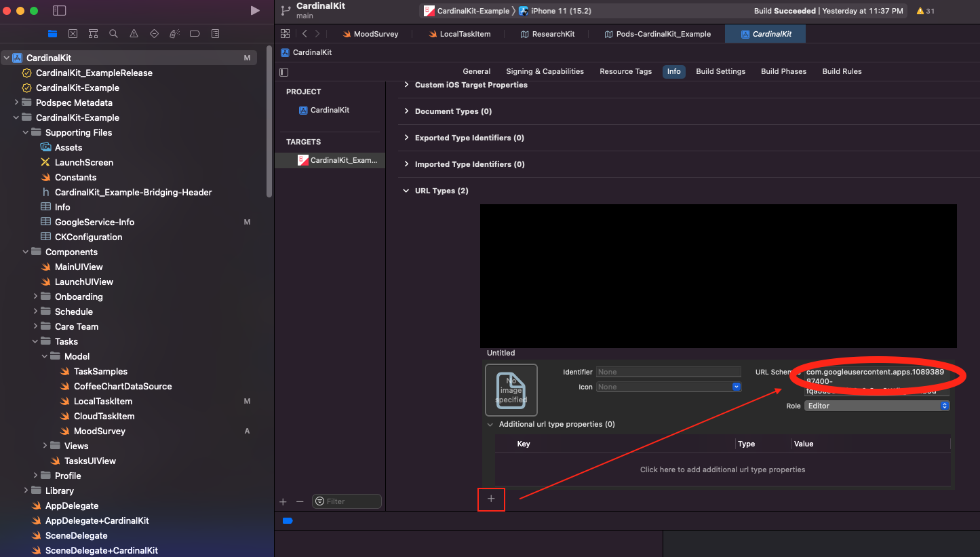Go back with the left chevron

[305, 34]
